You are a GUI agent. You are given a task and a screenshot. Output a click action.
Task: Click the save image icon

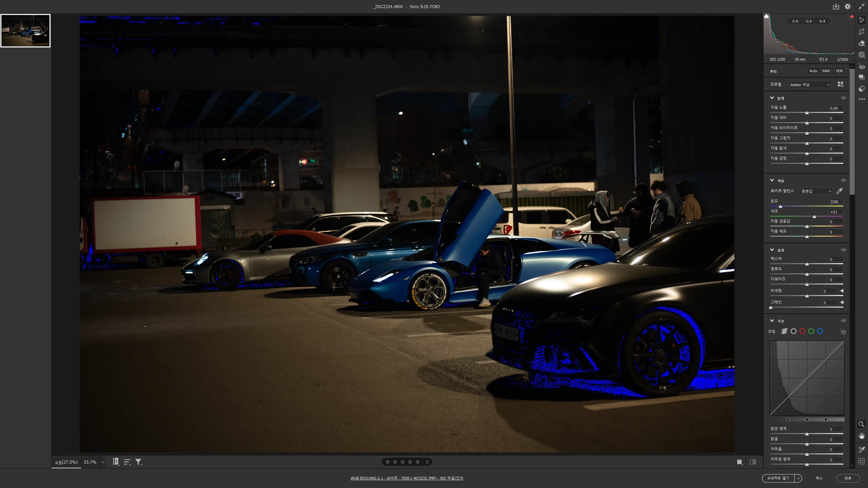(836, 6)
